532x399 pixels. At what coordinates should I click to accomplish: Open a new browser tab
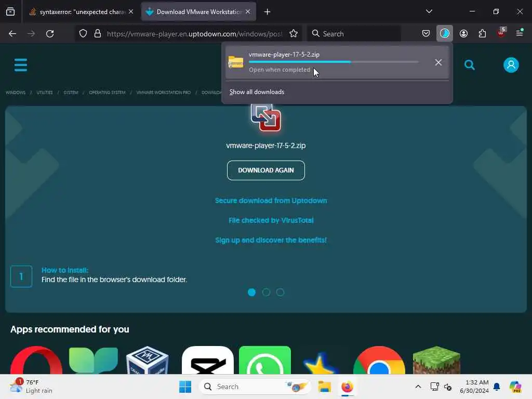pos(268,12)
